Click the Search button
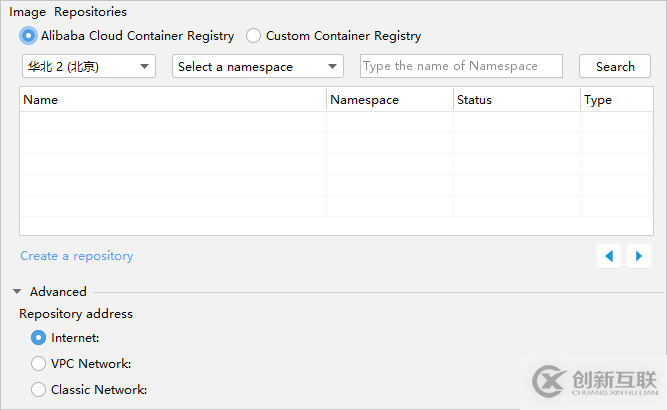This screenshot has height=410, width=667. coord(615,66)
